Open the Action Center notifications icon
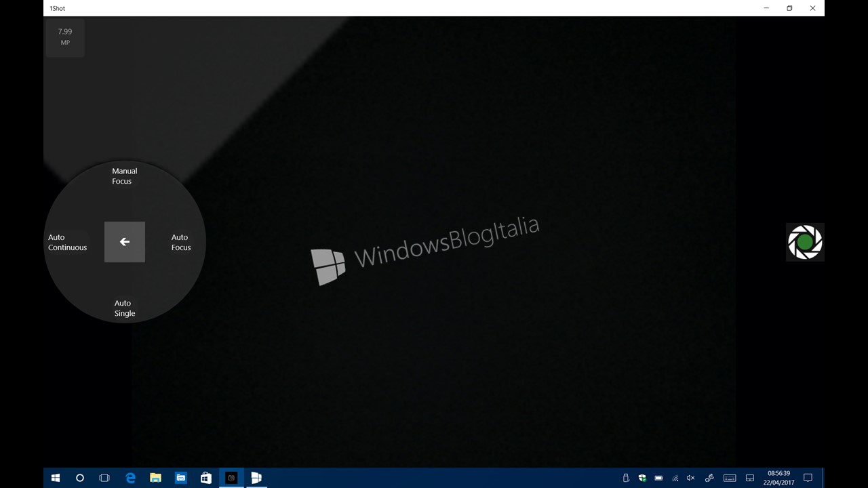The width and height of the screenshot is (868, 488). pyautogui.click(x=808, y=478)
